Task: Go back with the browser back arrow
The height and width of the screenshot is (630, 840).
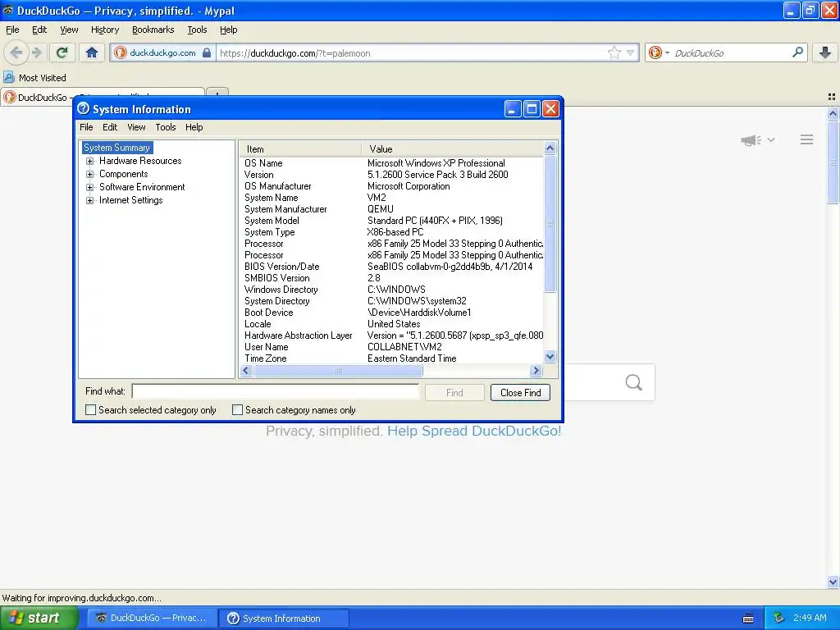Action: pyautogui.click(x=16, y=52)
